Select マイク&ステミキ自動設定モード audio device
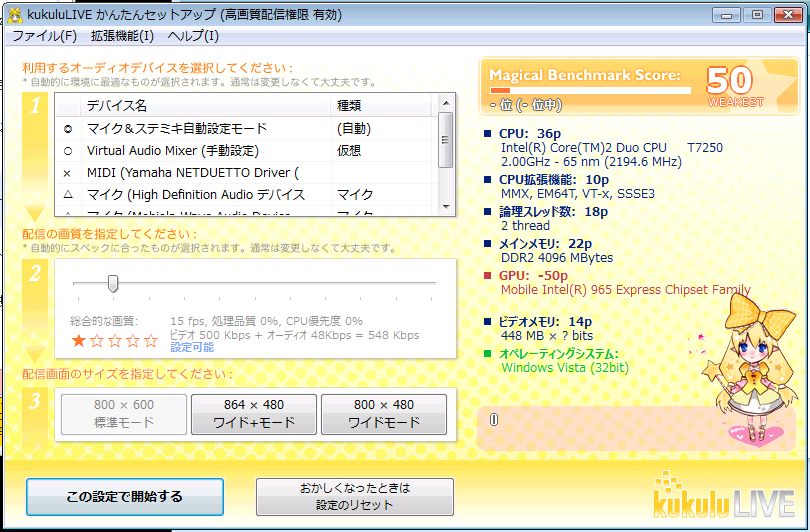Screen dimensions: 810x532 (x=176, y=128)
